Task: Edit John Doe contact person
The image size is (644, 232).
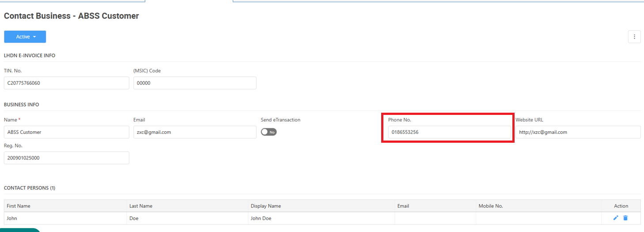Action: 616,218
